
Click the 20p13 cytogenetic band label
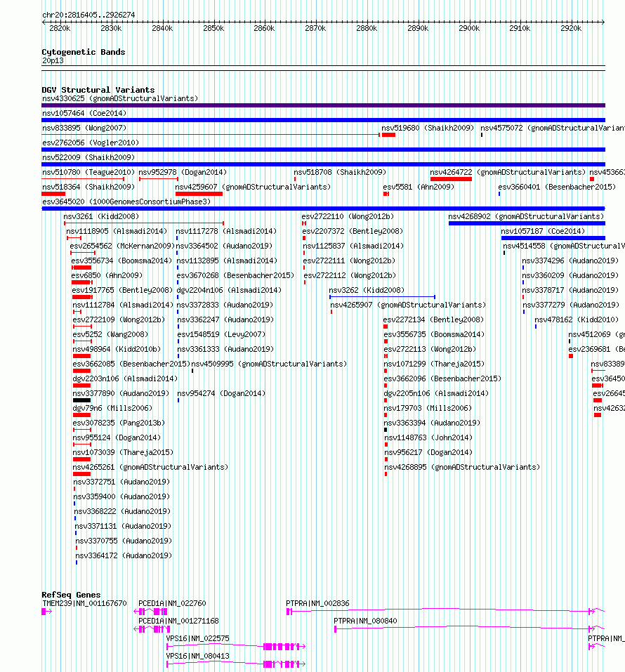(53, 61)
